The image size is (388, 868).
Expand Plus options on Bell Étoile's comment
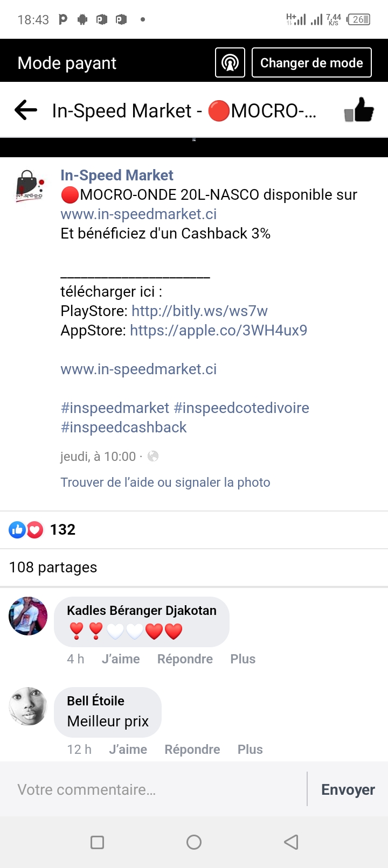[250, 750]
